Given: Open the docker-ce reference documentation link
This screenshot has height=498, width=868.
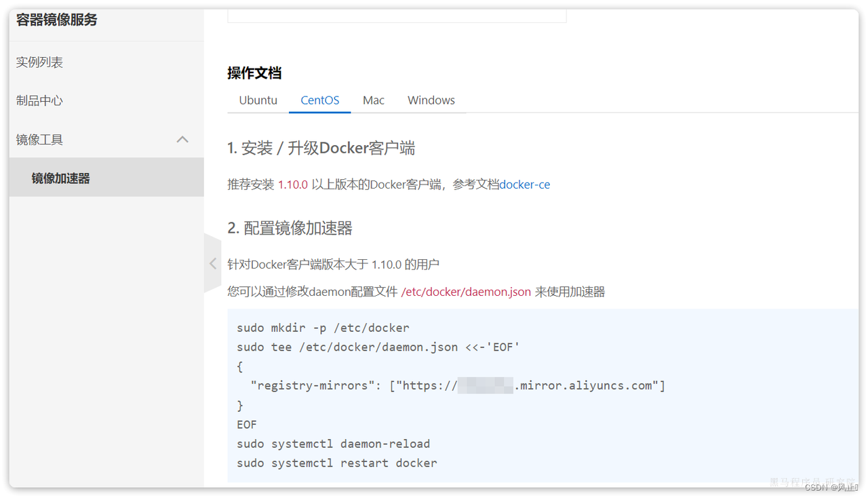Looking at the screenshot, I should pos(524,184).
